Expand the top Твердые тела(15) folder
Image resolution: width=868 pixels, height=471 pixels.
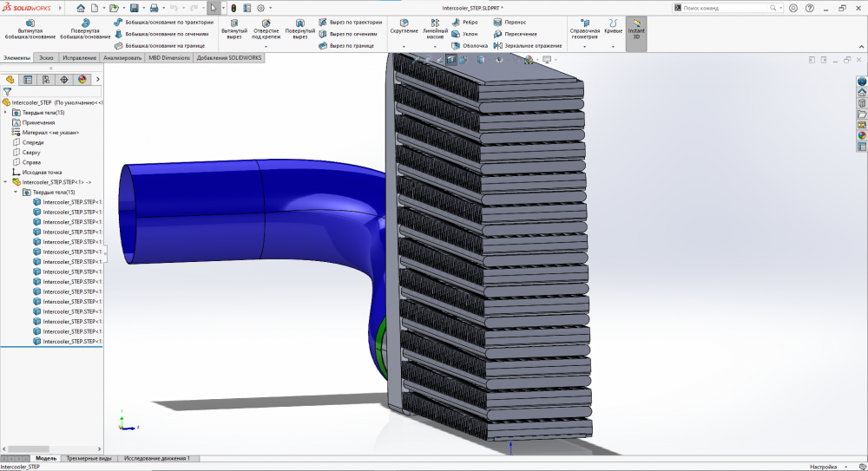pos(6,113)
